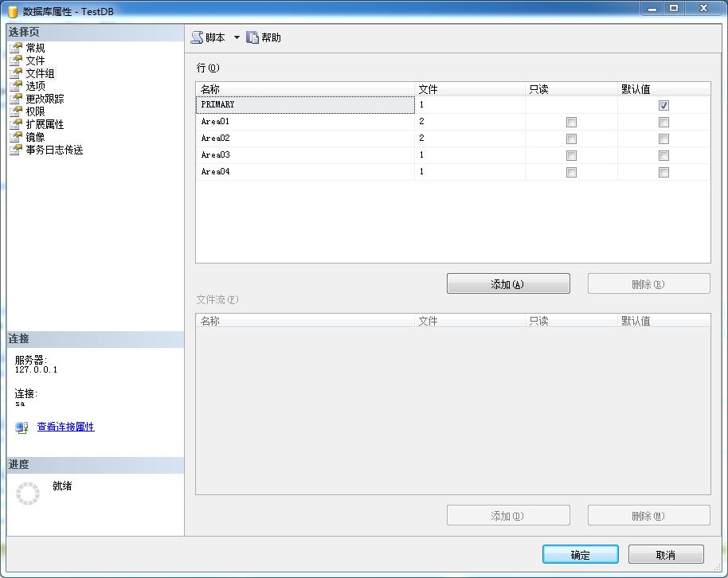Open the 文件 page
Viewport: 728px width, 578px height.
[35, 61]
